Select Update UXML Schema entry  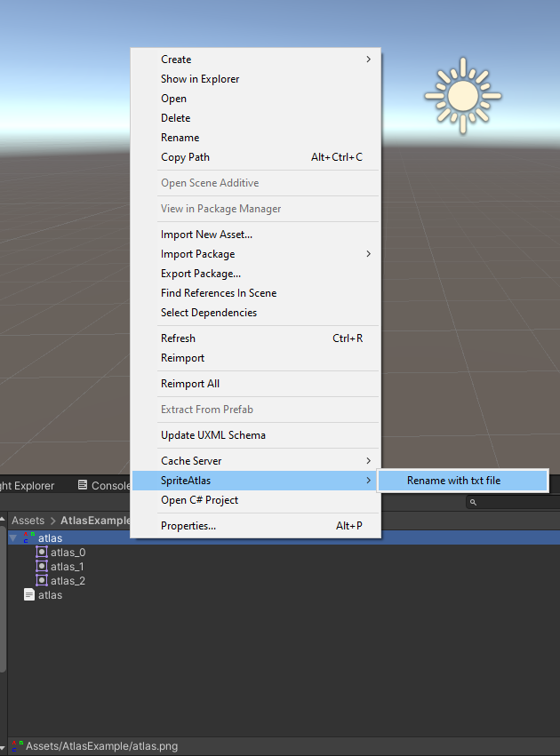256,435
